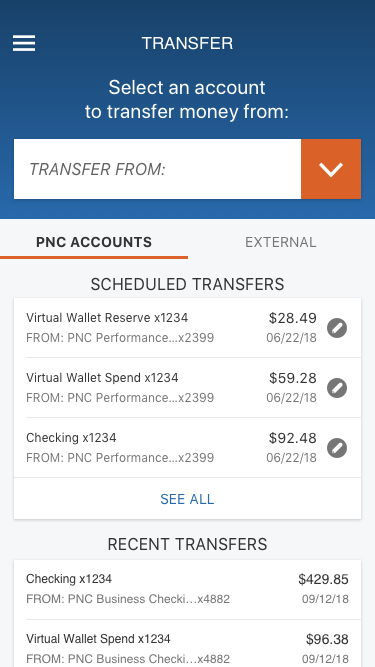Click the Scheduled Transfers section heading

tap(187, 284)
